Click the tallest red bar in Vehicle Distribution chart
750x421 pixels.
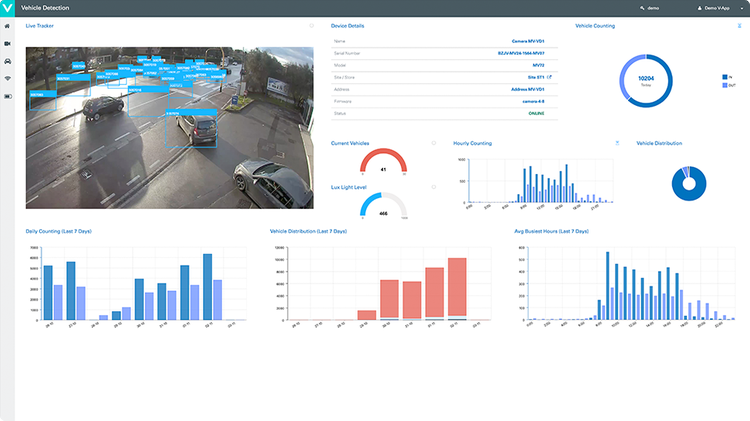[457, 288]
